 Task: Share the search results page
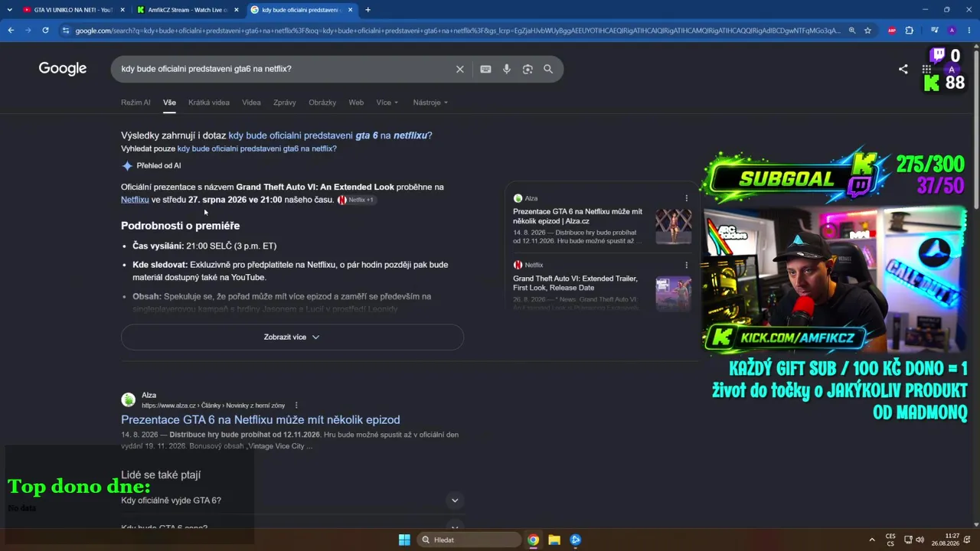tap(903, 69)
